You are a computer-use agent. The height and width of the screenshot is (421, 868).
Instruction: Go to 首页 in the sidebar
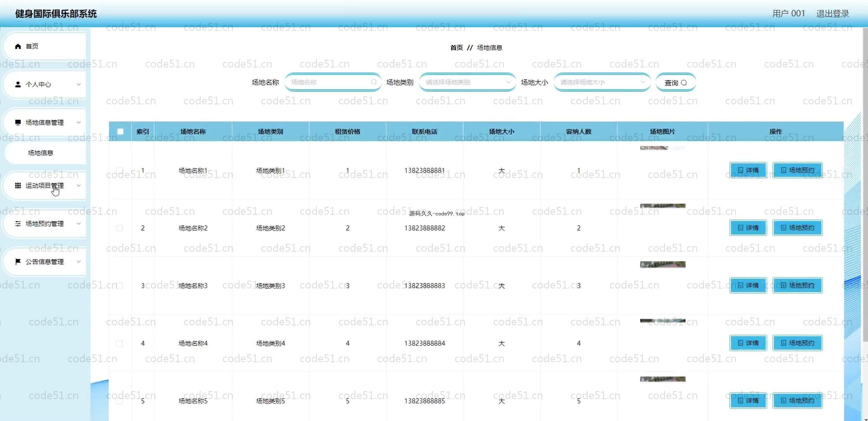tap(44, 46)
